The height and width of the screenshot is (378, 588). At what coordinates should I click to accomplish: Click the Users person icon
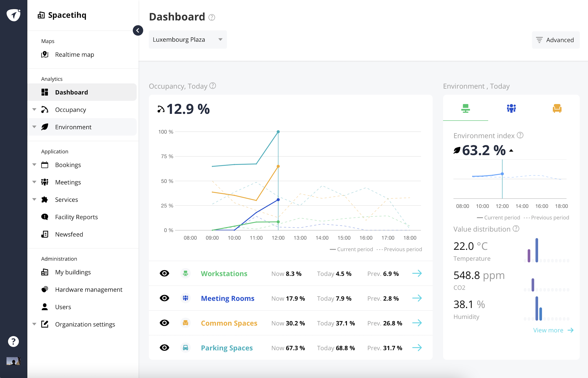pyautogui.click(x=45, y=307)
